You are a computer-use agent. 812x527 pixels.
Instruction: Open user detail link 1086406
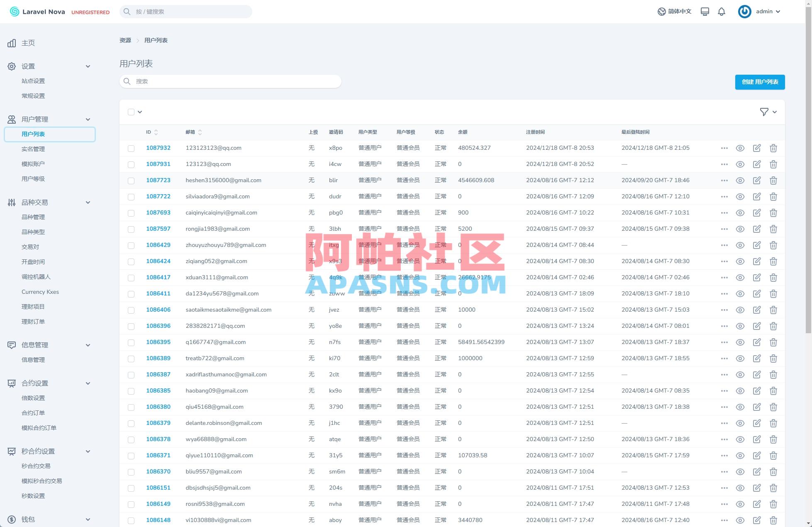click(x=158, y=310)
